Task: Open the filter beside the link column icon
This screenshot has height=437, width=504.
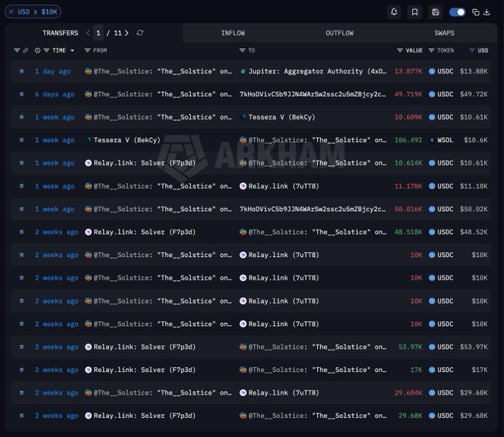Action: (17, 50)
